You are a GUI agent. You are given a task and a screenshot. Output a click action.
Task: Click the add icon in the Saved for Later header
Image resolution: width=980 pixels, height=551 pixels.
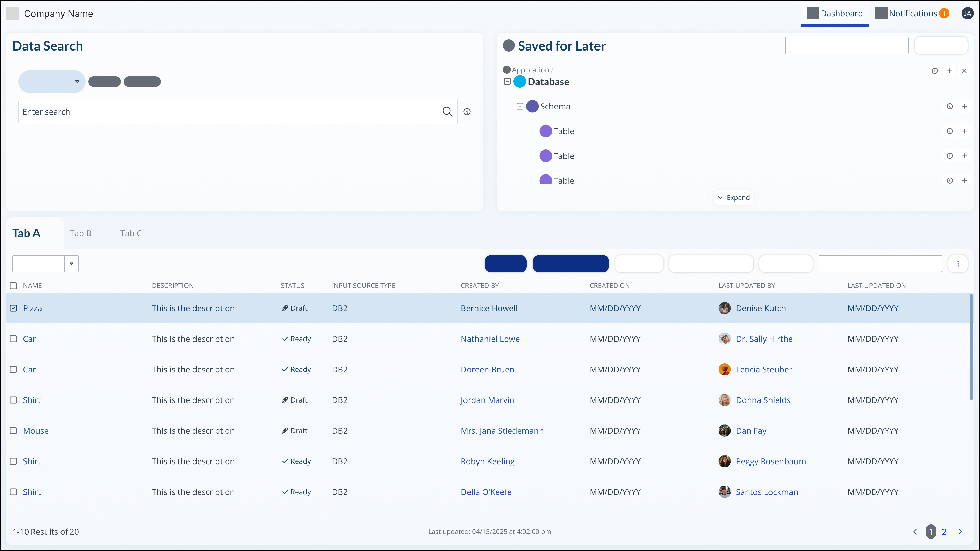pos(950,71)
